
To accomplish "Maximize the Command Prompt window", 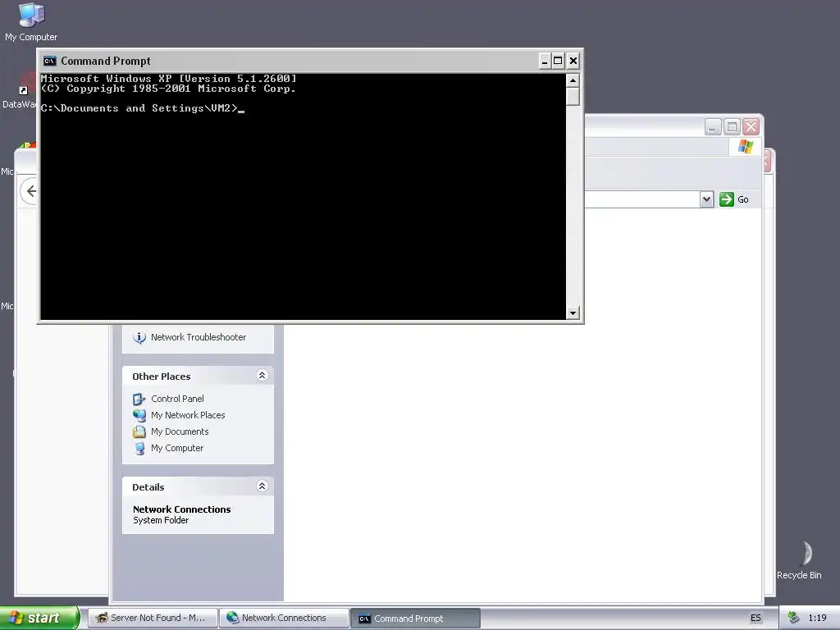I will (558, 61).
